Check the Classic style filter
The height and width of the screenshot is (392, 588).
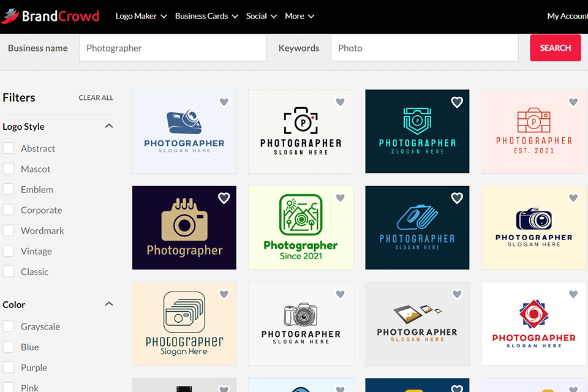click(x=9, y=271)
